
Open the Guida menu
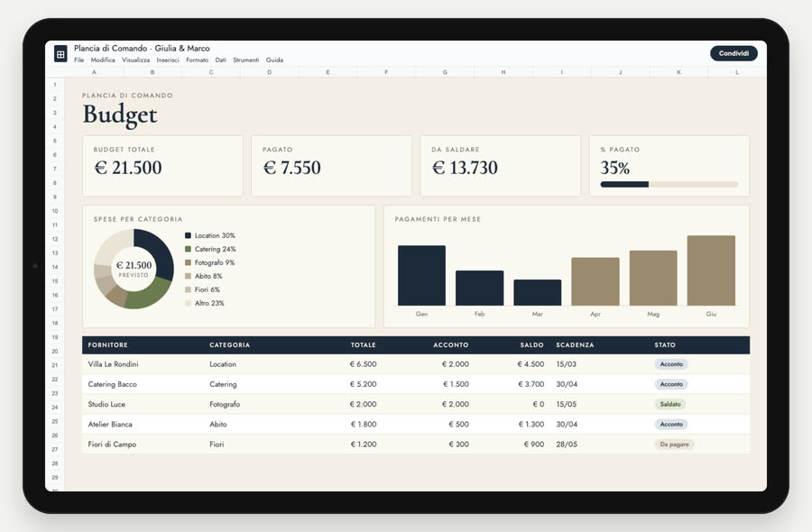click(274, 60)
